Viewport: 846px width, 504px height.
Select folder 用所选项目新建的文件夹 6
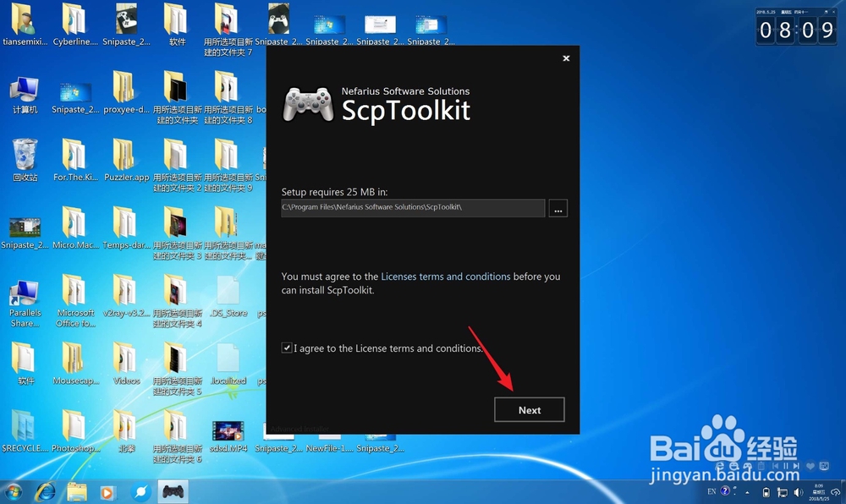177,437
